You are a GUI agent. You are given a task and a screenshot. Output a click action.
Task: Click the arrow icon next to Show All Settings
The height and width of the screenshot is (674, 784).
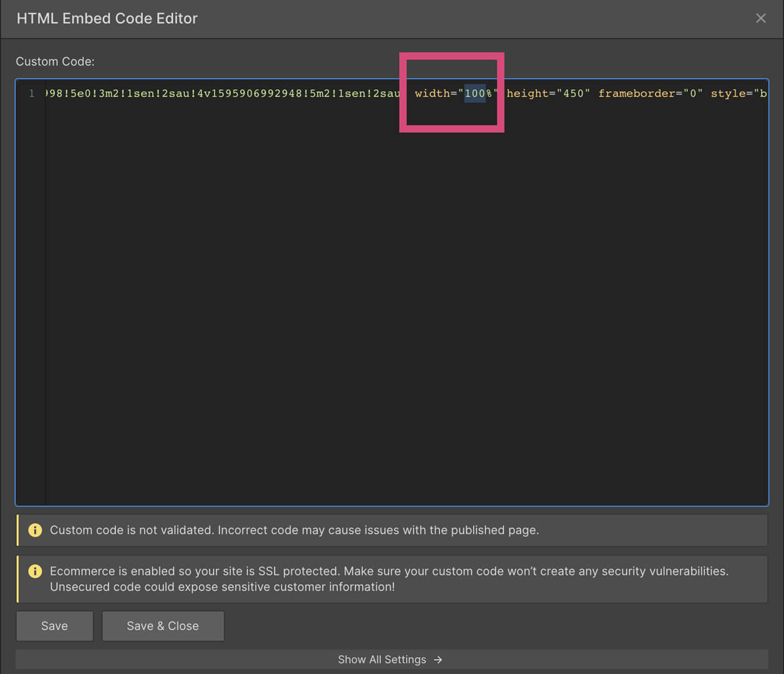click(x=438, y=659)
